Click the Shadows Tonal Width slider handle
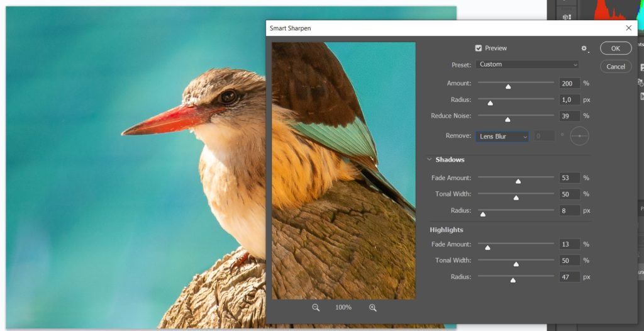Viewport: 644px width, 331px height. point(516,198)
